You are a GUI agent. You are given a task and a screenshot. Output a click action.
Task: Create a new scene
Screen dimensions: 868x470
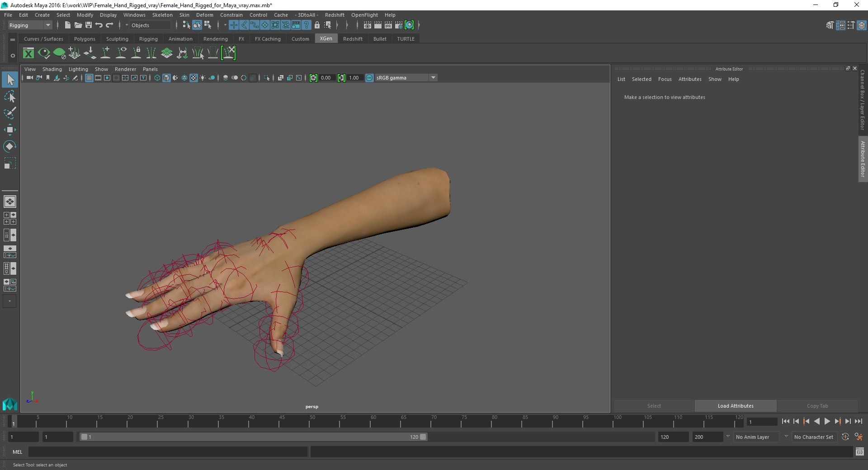coord(67,25)
